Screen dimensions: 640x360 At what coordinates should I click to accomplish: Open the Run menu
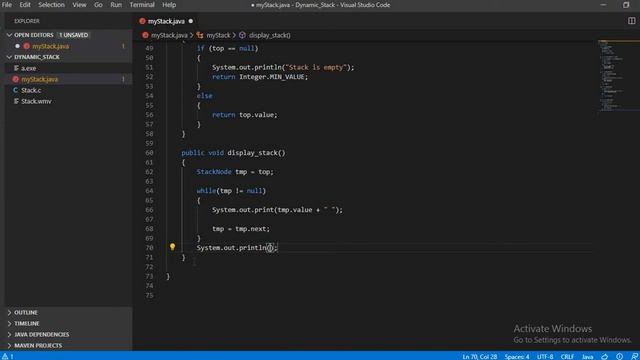(x=116, y=5)
